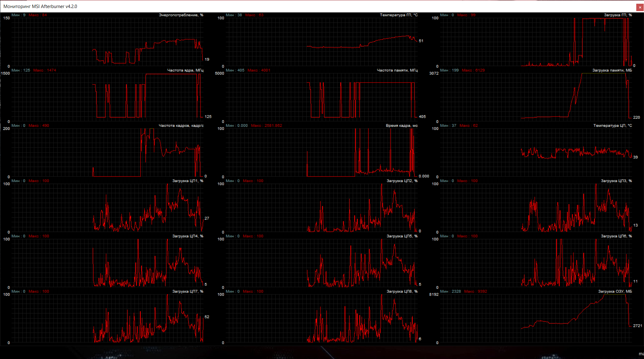Click the Температура ЦП, °C graph
This screenshot has height=359, width=644.
536,152
